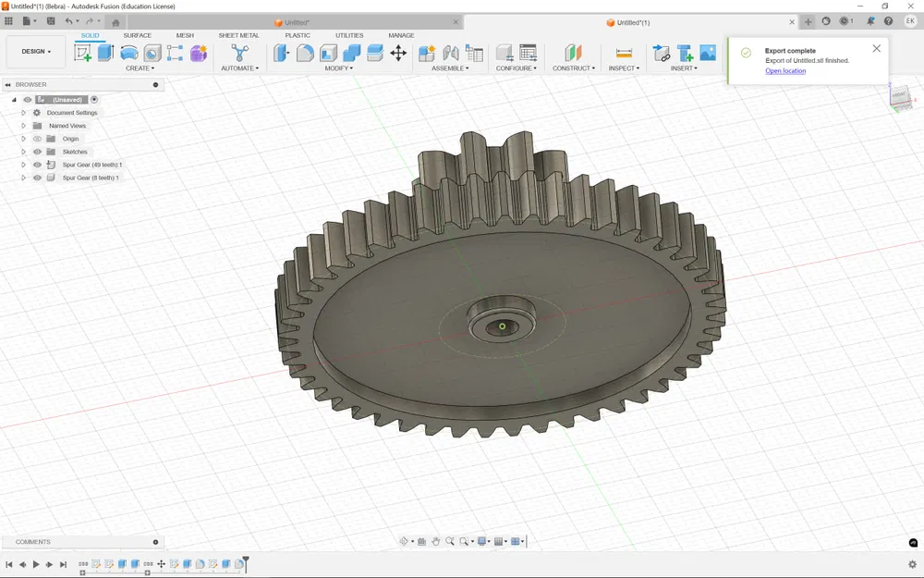This screenshot has height=578, width=924.
Task: Show the Origin folder in the browser
Action: tap(37, 139)
